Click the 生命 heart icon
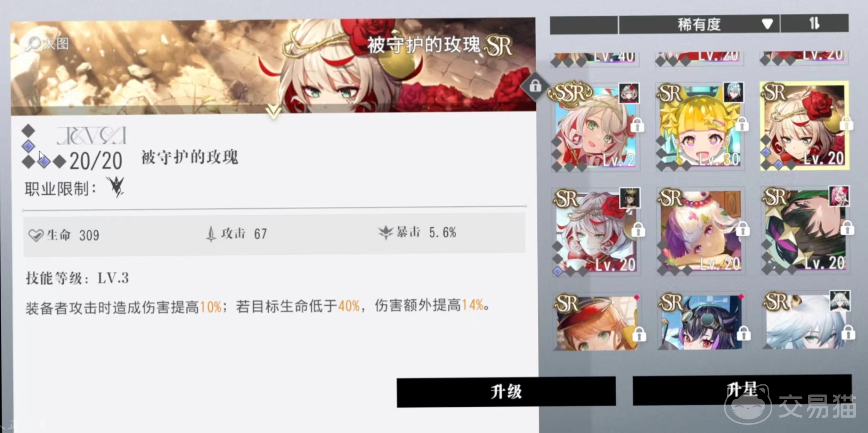Screen dimensions: 868x433 pos(36,235)
